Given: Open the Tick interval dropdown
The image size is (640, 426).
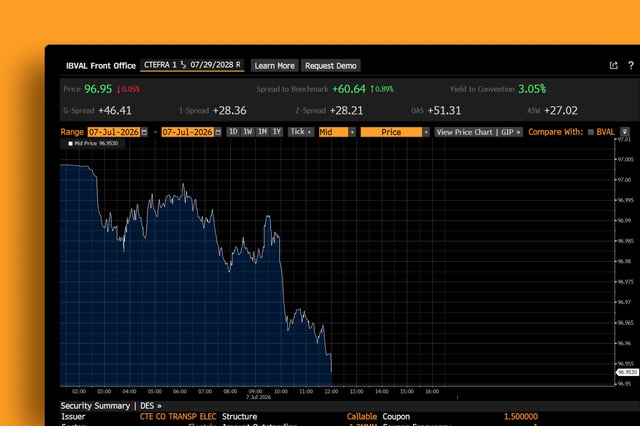Looking at the screenshot, I should click(301, 132).
